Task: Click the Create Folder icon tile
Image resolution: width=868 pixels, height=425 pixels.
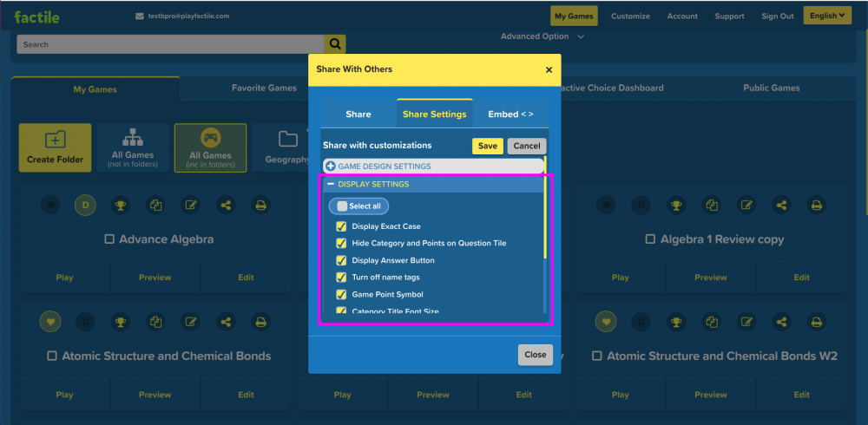Action: (55, 147)
